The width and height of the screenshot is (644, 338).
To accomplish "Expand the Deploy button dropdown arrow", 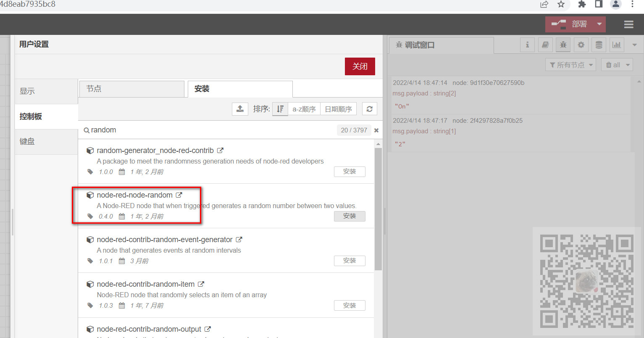I will pos(599,24).
